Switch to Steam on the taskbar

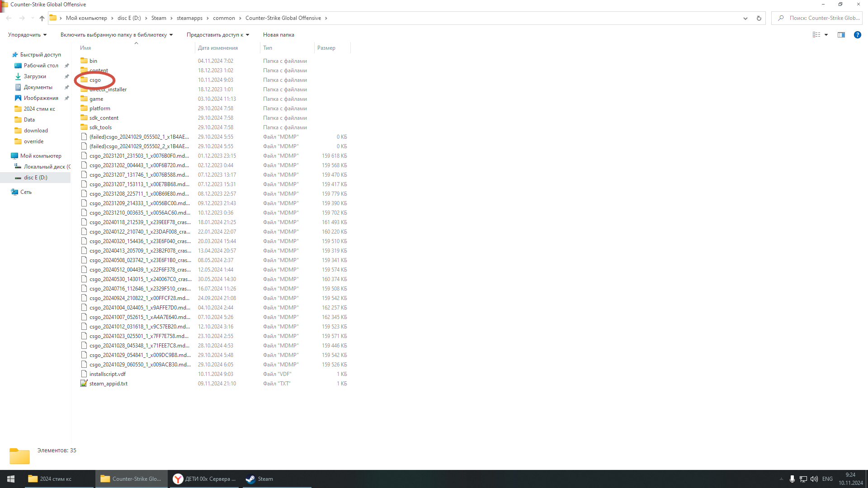277,479
